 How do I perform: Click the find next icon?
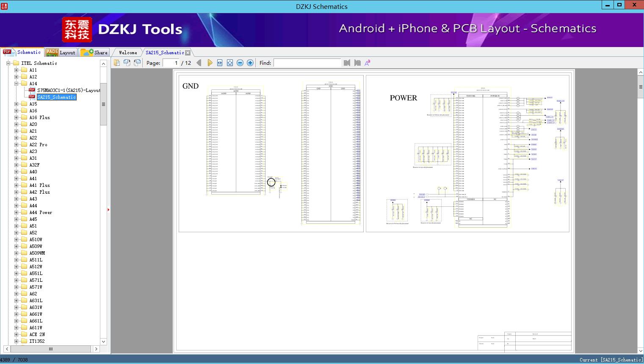click(357, 63)
